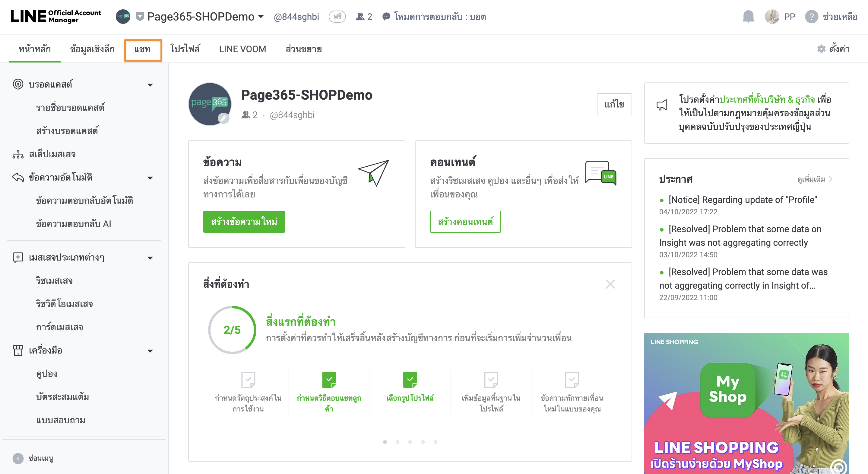Image resolution: width=868 pixels, height=474 pixels.
Task: Open ริชเมสเสจ in sidebar
Action: pyautogui.click(x=54, y=281)
